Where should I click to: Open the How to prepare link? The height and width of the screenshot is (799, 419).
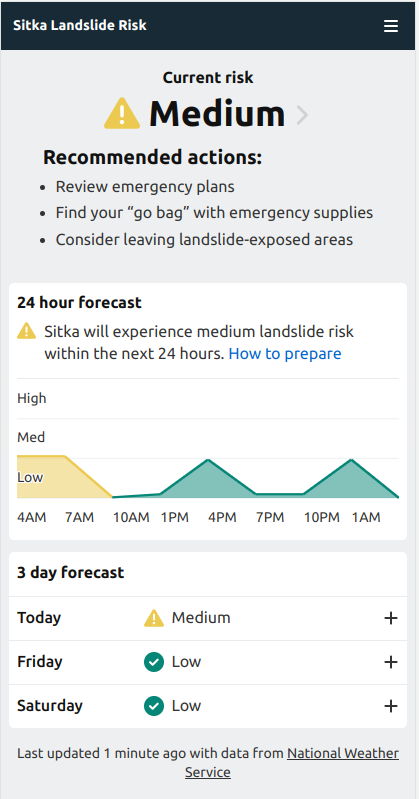[285, 353]
